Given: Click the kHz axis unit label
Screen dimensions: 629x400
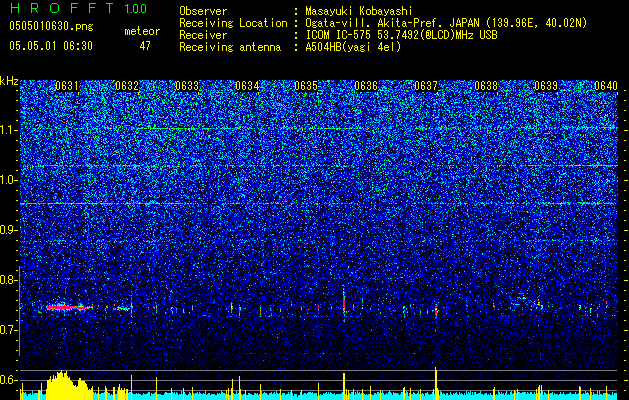Looking at the screenshot, I should click(x=9, y=81).
